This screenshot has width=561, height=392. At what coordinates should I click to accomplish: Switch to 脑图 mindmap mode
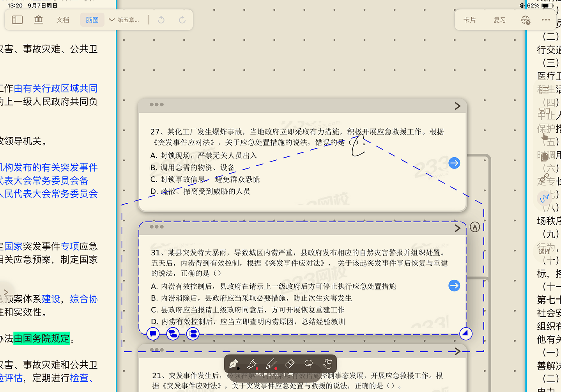coord(92,20)
